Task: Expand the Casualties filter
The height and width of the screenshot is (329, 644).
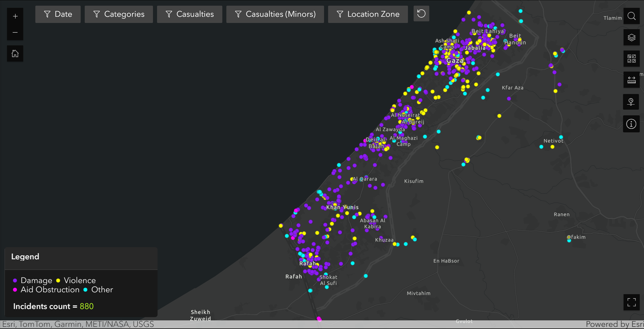Action: [x=190, y=14]
